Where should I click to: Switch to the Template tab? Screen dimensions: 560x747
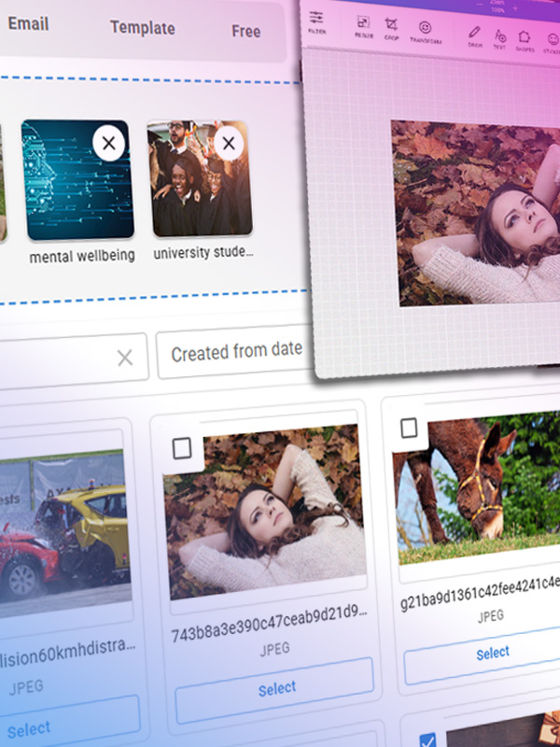143,28
